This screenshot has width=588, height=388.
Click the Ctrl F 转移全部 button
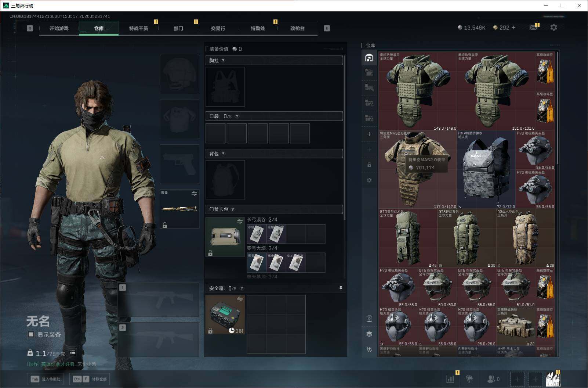click(x=90, y=379)
